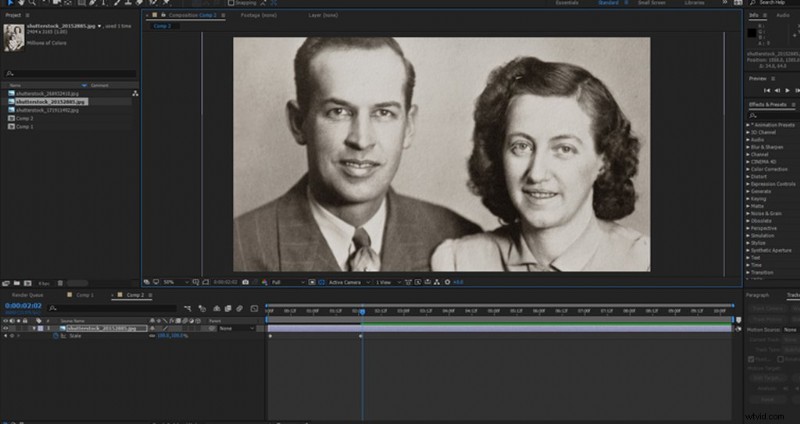The width and height of the screenshot is (800, 424).
Task: Step back one frame in Preview panel
Action: [x=777, y=90]
